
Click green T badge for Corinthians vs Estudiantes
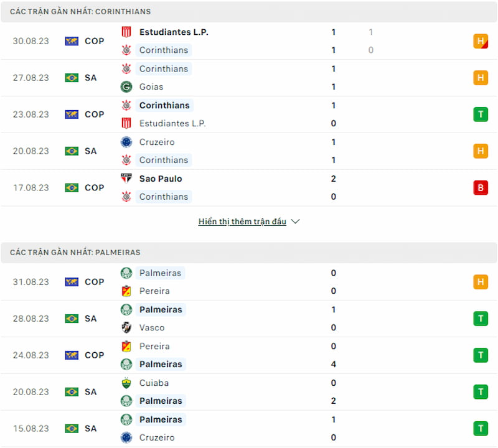click(x=481, y=114)
